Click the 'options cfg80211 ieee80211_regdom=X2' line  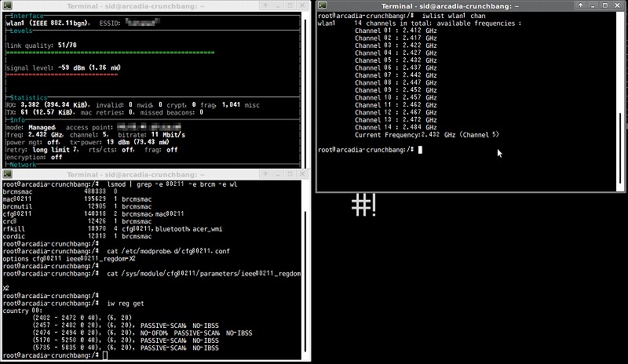pos(69,259)
